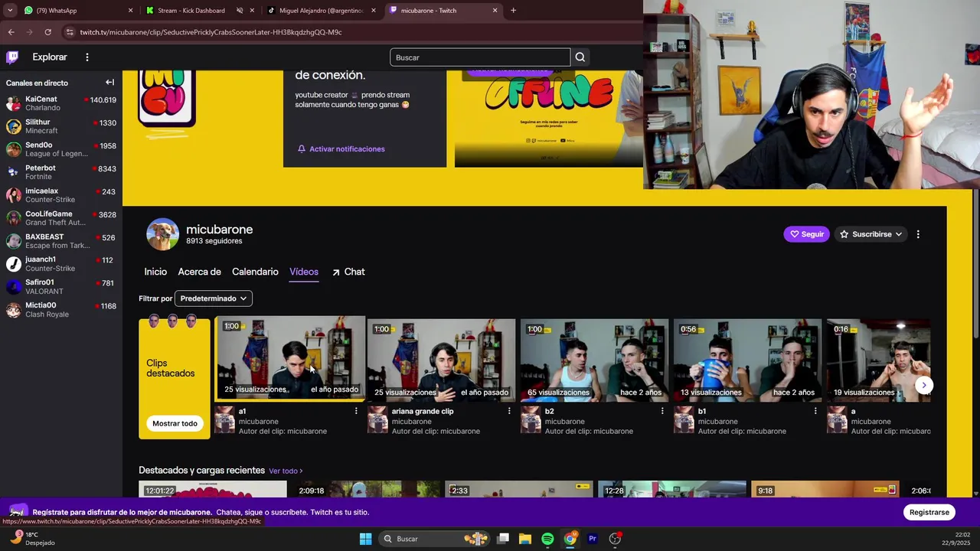Open File Explorer from the taskbar
The width and height of the screenshot is (980, 551).
point(525,539)
